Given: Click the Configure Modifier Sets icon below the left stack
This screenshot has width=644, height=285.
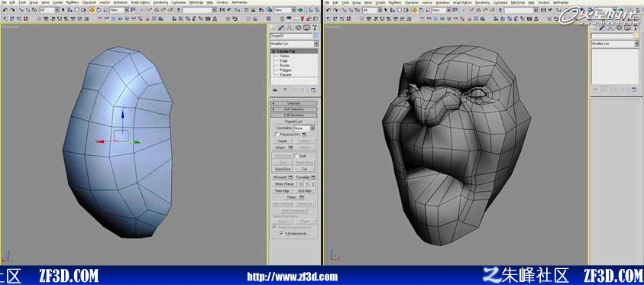Looking at the screenshot, I should pyautogui.click(x=313, y=89).
